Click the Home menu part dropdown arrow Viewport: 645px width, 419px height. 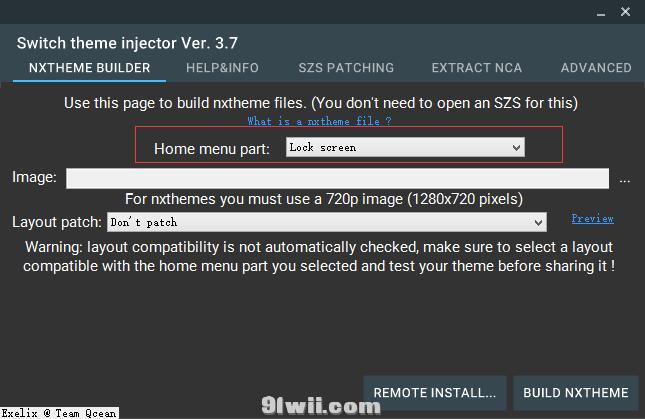(516, 148)
